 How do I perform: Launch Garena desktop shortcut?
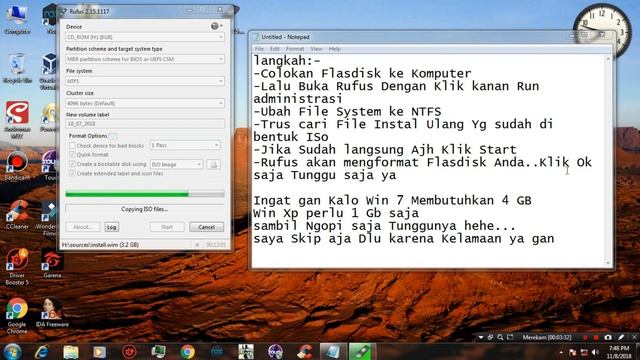52,264
